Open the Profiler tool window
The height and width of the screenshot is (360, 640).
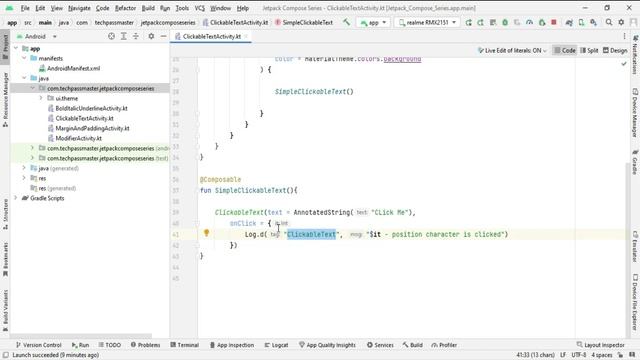coord(444,345)
